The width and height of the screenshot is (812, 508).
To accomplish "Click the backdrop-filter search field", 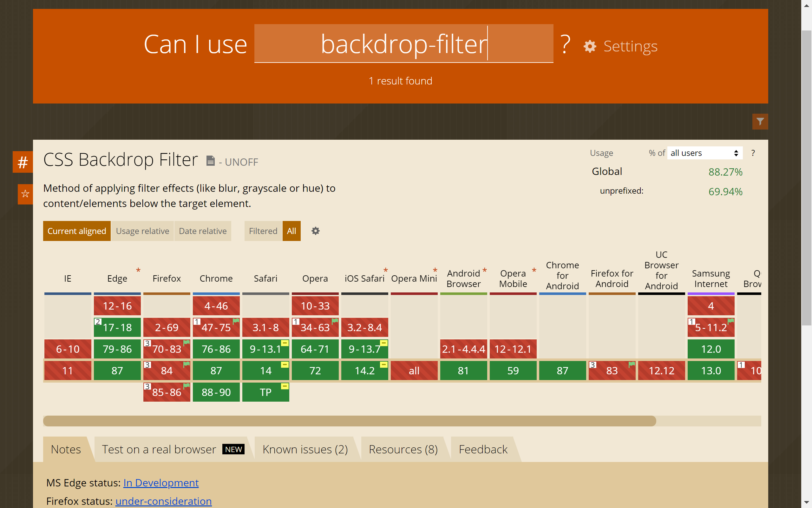I will [x=404, y=43].
